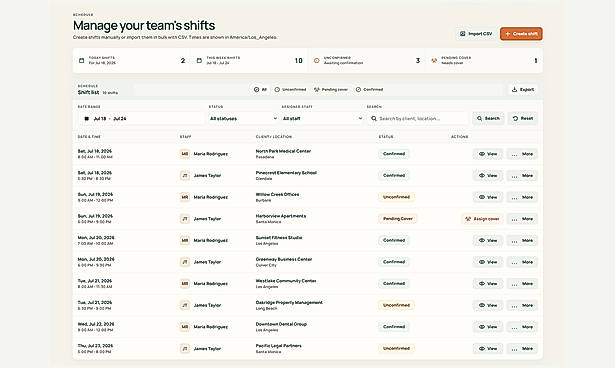615x368 pixels.
Task: View the Oakridge Property Management shift
Action: [488, 305]
